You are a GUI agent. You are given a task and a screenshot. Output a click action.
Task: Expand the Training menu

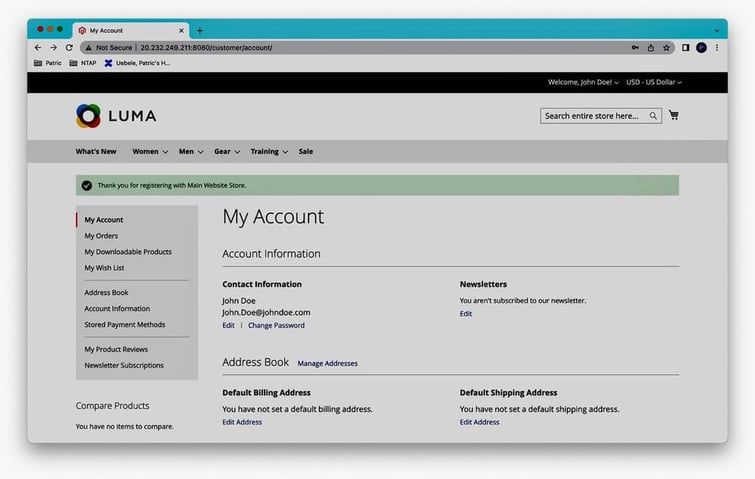click(x=269, y=152)
